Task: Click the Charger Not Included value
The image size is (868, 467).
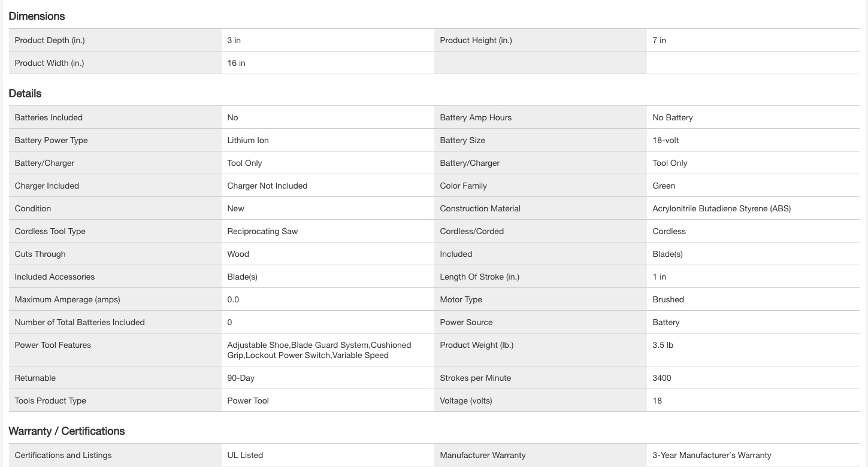Action: pyautogui.click(x=267, y=186)
